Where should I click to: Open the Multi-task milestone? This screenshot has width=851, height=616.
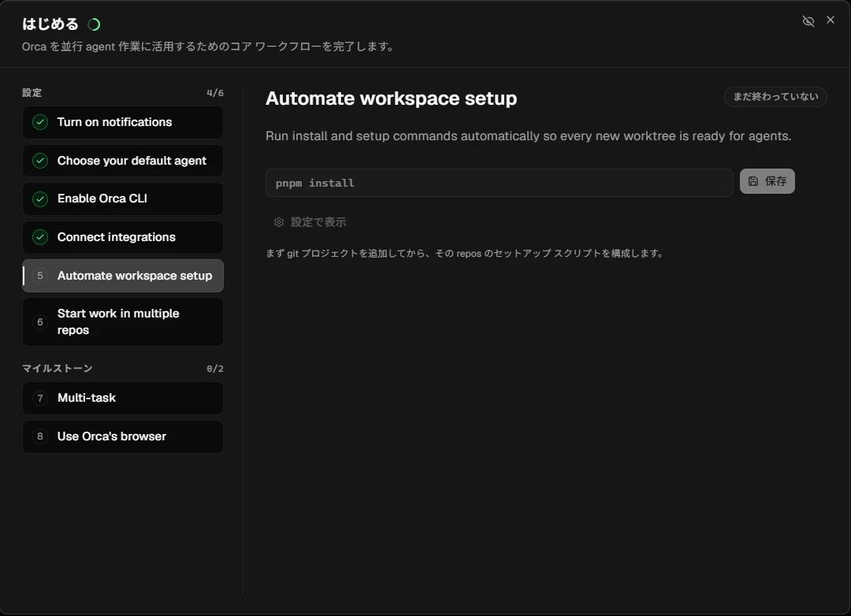123,399
